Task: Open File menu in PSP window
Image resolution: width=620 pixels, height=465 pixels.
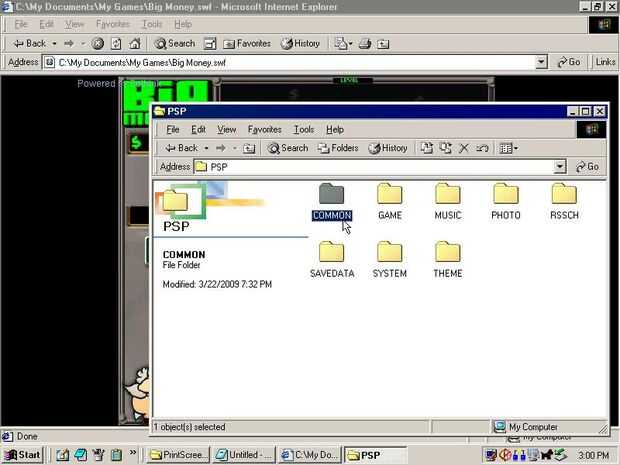Action: pos(173,130)
